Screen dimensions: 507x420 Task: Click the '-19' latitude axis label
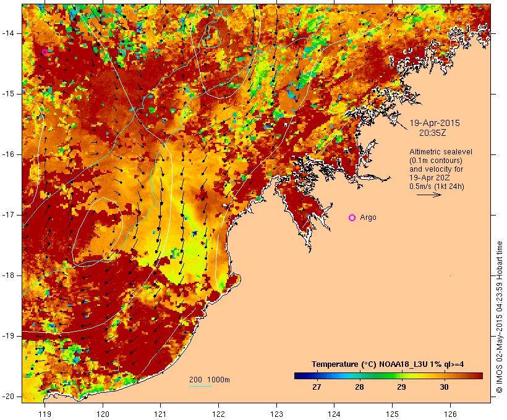7,336
